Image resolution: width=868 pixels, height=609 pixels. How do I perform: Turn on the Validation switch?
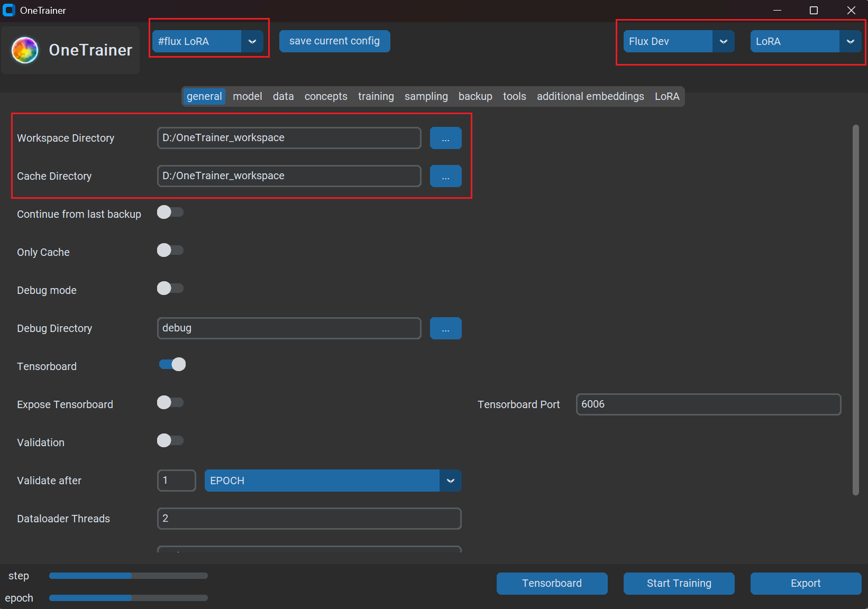[x=170, y=440]
